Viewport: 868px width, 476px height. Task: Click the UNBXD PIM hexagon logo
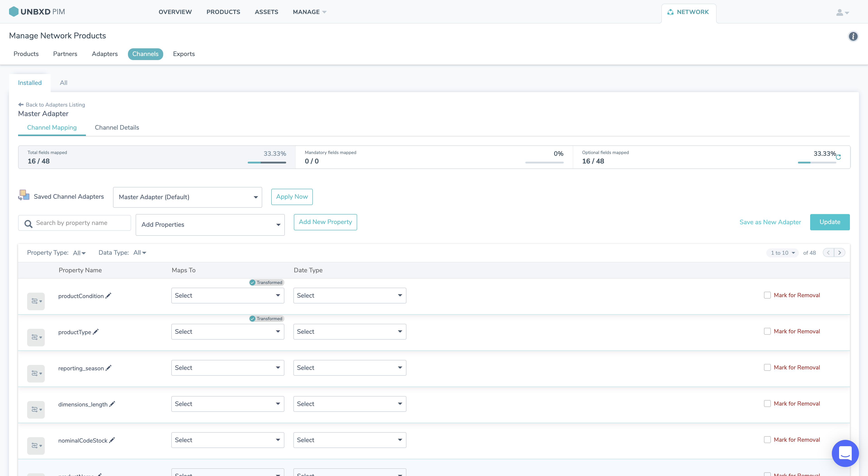pyautogui.click(x=14, y=12)
